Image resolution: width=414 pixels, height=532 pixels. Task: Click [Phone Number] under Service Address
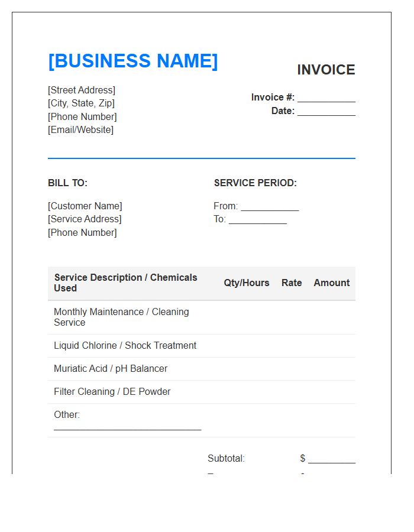click(x=82, y=233)
